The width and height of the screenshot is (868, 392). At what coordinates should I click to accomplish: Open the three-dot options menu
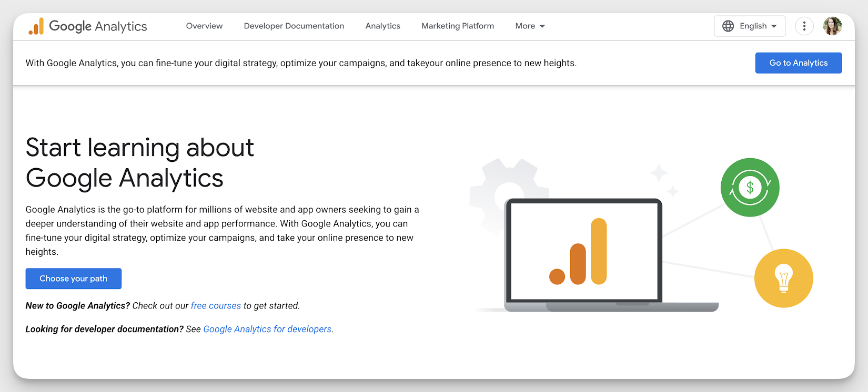coord(804,26)
